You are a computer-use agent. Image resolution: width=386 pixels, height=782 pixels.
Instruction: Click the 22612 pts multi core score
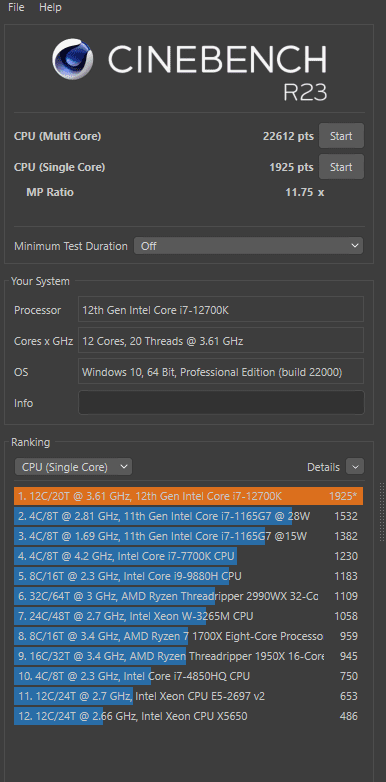tap(288, 136)
